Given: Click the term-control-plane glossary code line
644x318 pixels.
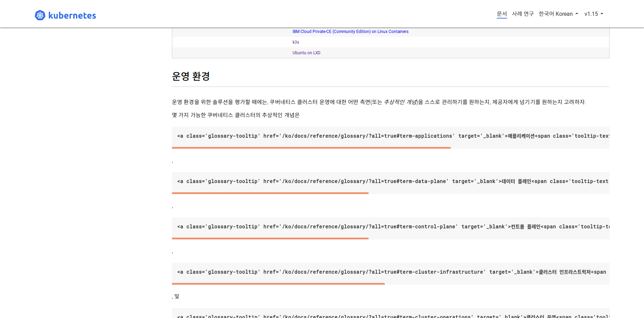Looking at the screenshot, I should tap(393, 227).
